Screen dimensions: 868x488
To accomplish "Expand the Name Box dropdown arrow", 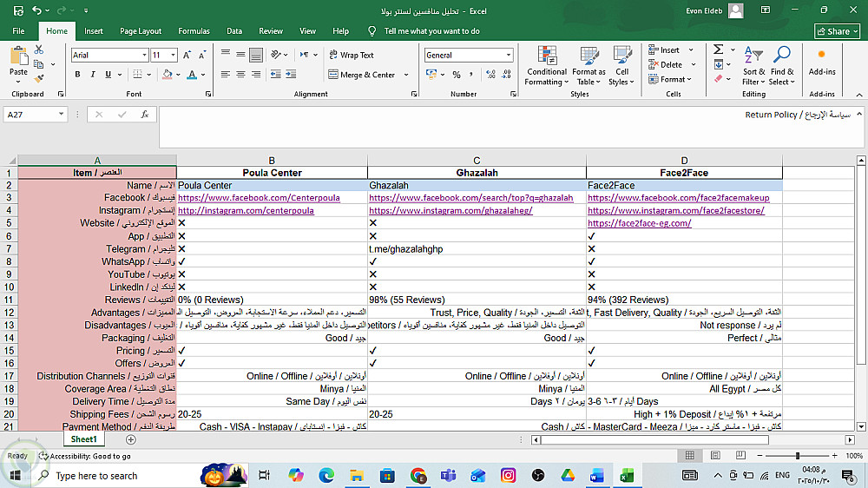I will pos(61,114).
